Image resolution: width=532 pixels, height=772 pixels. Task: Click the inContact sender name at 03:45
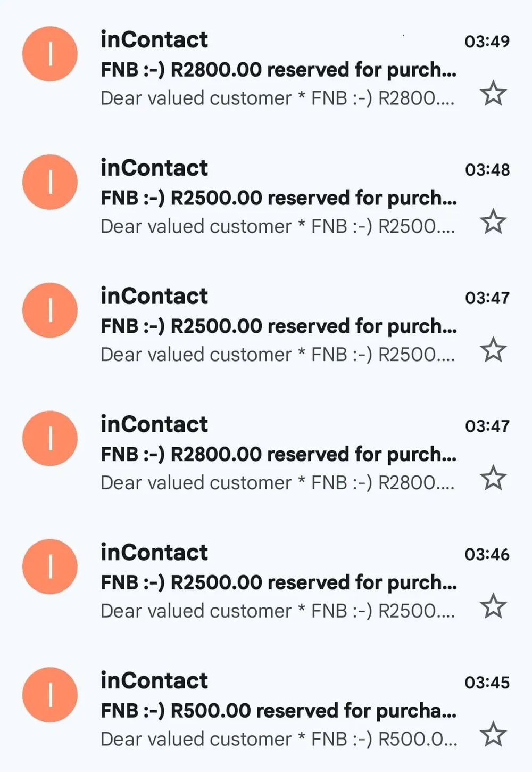click(x=154, y=681)
